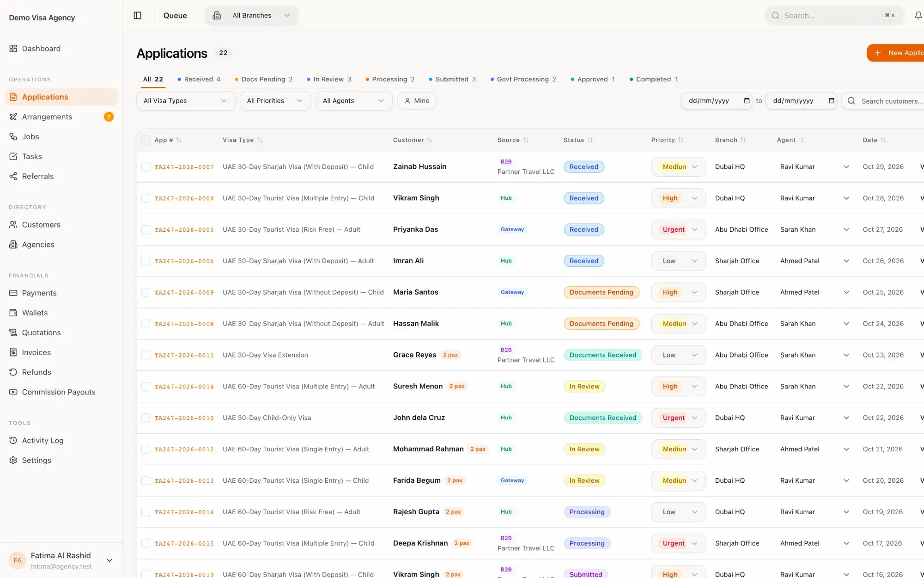
Task: Click the Activity Log icon
Action: click(x=13, y=440)
